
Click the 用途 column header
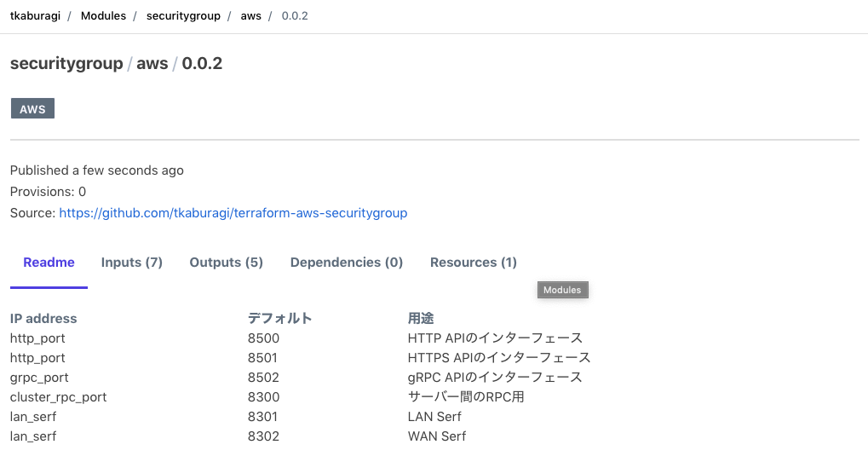[423, 319]
